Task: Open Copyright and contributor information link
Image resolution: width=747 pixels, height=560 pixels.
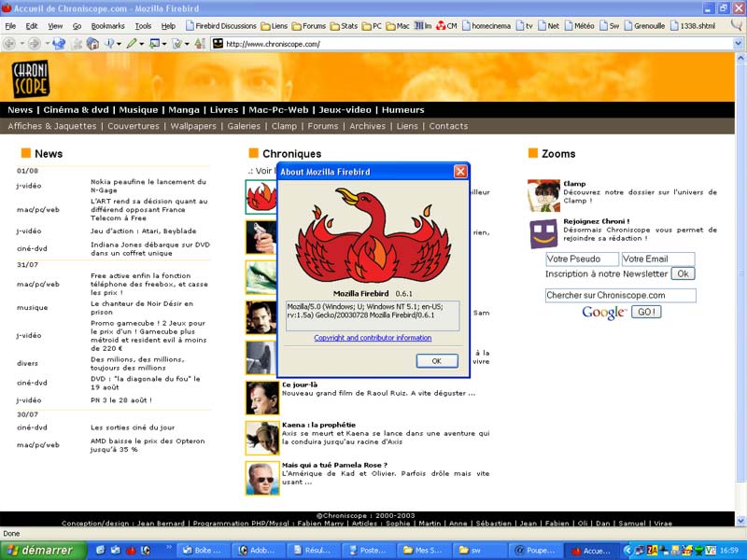Action: pyautogui.click(x=373, y=338)
